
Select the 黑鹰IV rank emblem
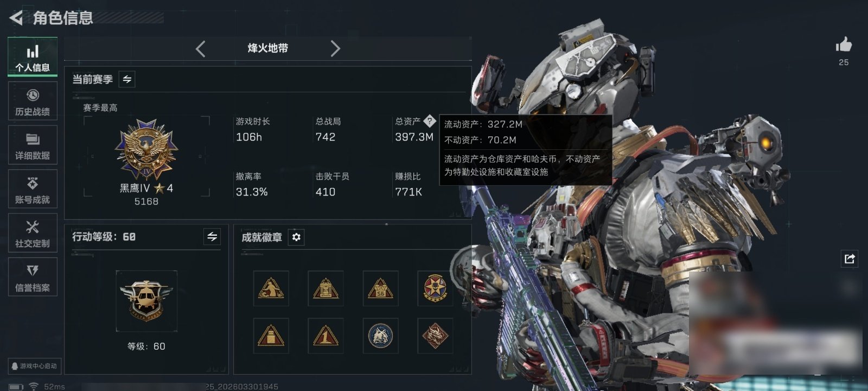point(146,150)
